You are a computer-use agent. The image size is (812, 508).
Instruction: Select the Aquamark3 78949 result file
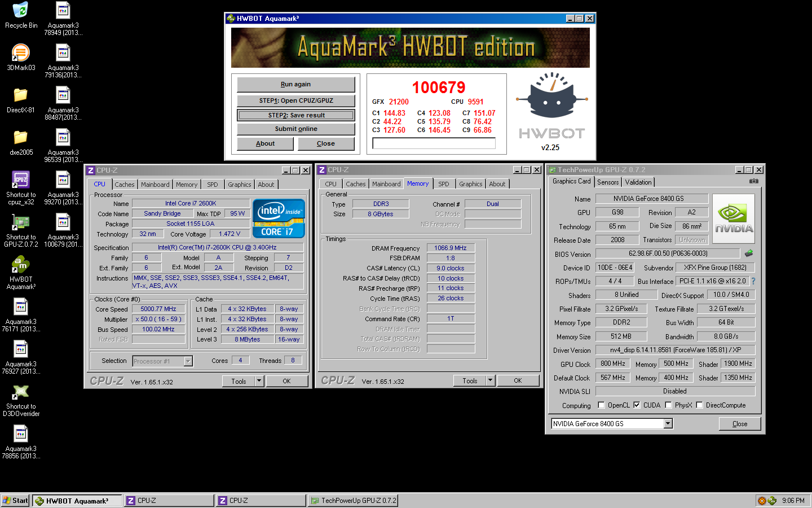click(63, 19)
